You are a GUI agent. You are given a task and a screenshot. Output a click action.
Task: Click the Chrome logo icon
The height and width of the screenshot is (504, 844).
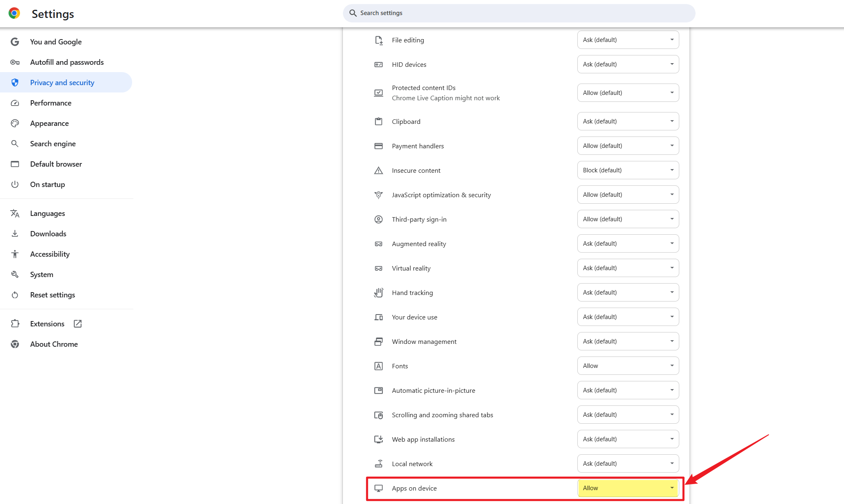click(14, 13)
